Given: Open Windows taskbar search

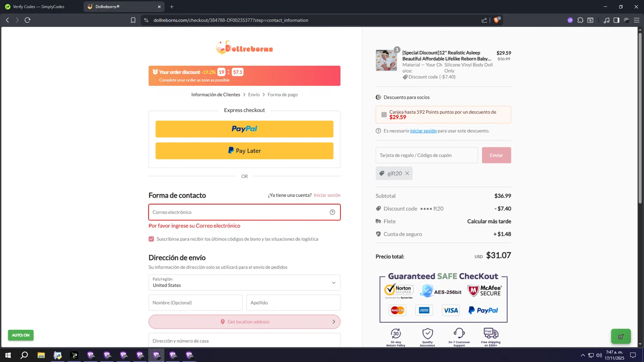Looking at the screenshot, I should point(24,355).
